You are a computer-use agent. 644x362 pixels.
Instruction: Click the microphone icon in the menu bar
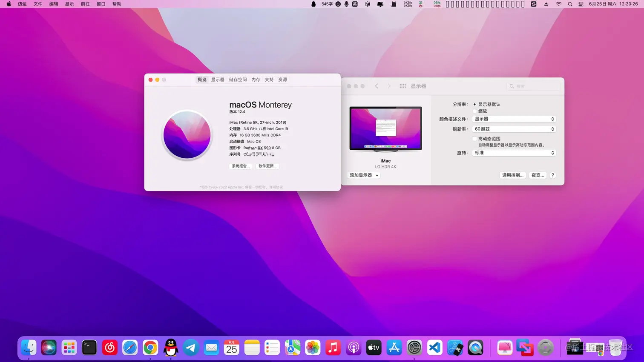coord(346,4)
